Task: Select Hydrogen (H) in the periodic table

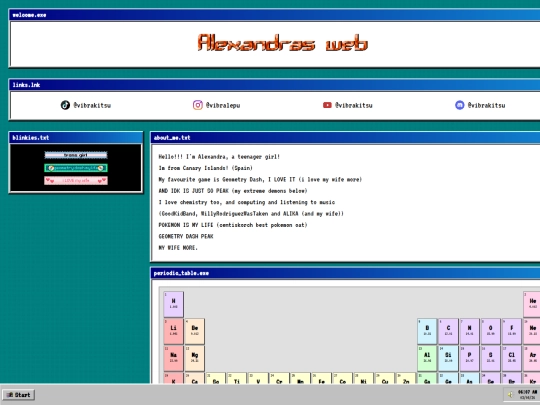Action: pos(174,304)
